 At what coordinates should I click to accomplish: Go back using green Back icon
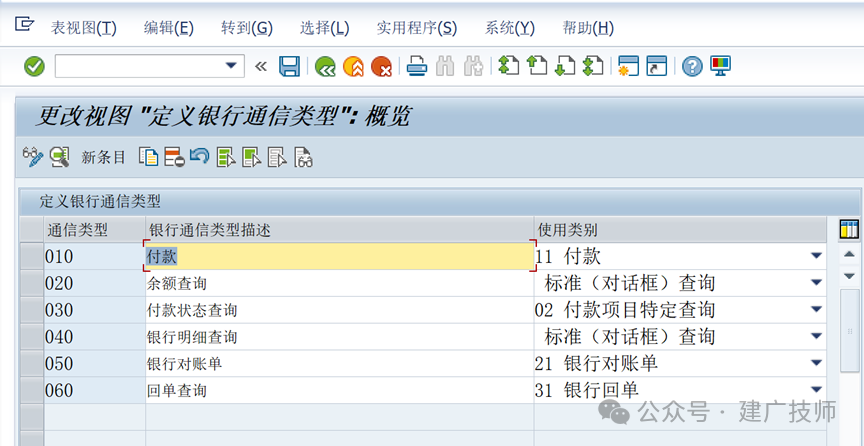325,67
